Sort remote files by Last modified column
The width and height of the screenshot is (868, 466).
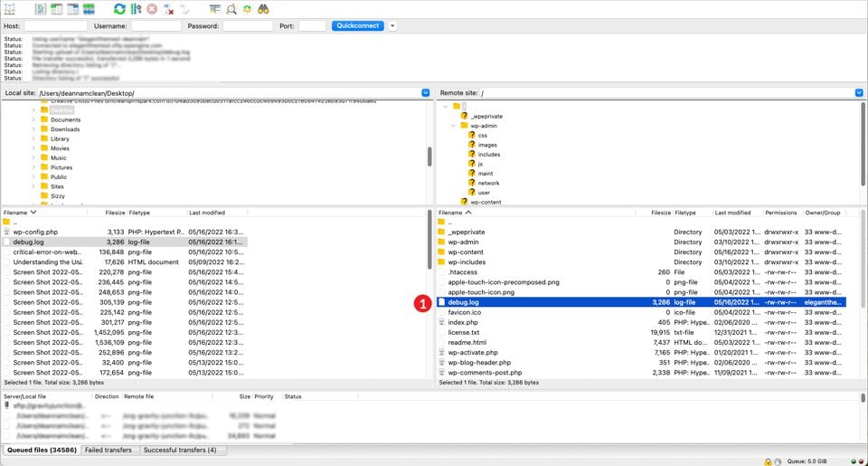pos(732,213)
